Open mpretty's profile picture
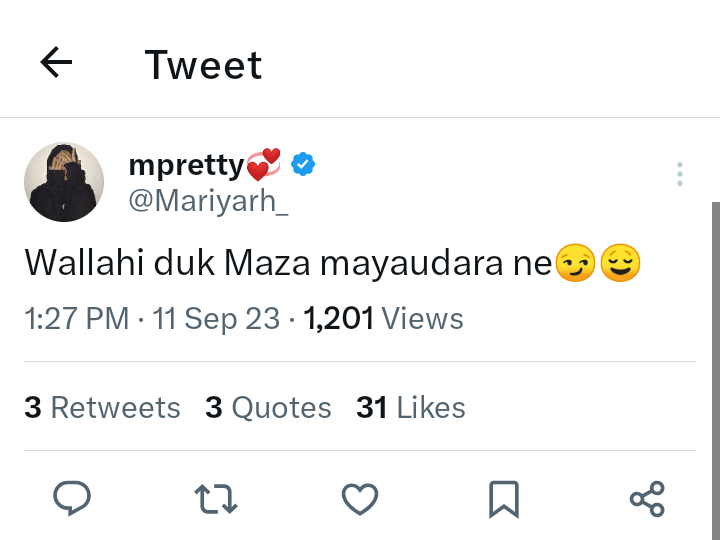The image size is (720, 540). click(64, 181)
